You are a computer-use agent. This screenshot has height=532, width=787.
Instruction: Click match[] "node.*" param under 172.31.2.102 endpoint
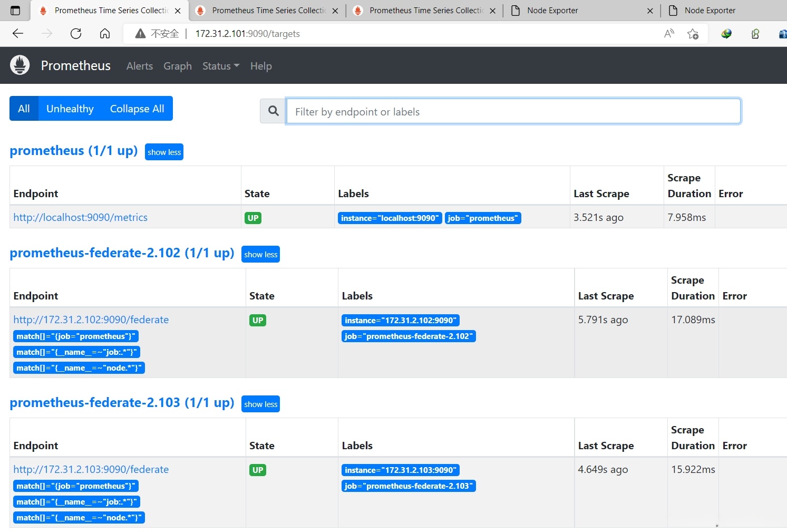coord(79,367)
